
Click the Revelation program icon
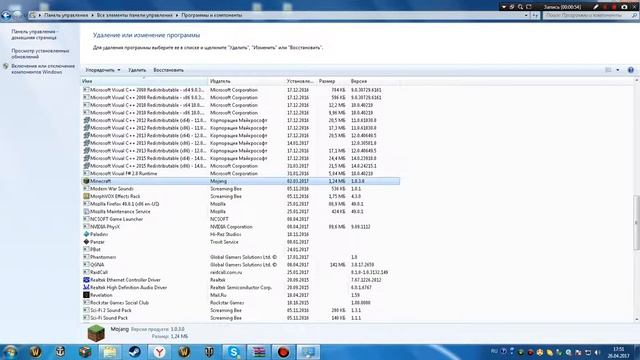click(86, 295)
